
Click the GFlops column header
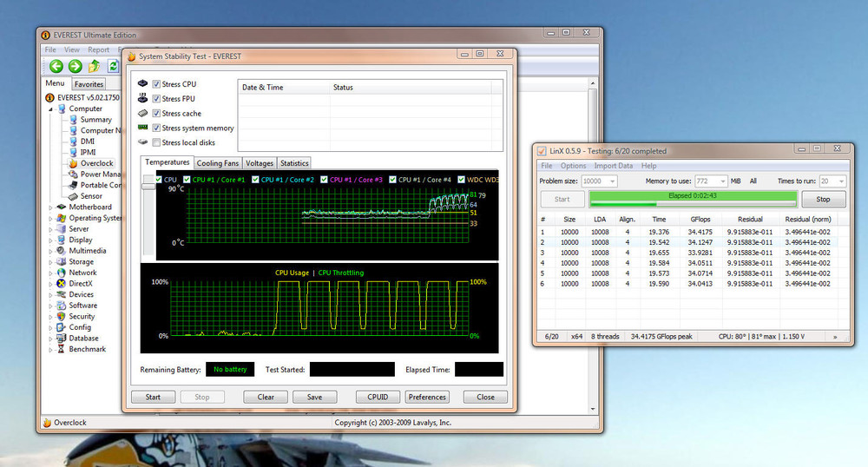pos(700,220)
